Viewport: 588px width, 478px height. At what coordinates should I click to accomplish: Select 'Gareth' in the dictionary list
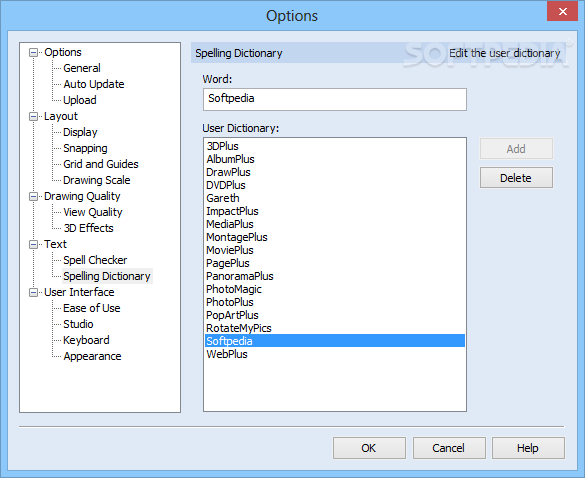click(x=334, y=198)
